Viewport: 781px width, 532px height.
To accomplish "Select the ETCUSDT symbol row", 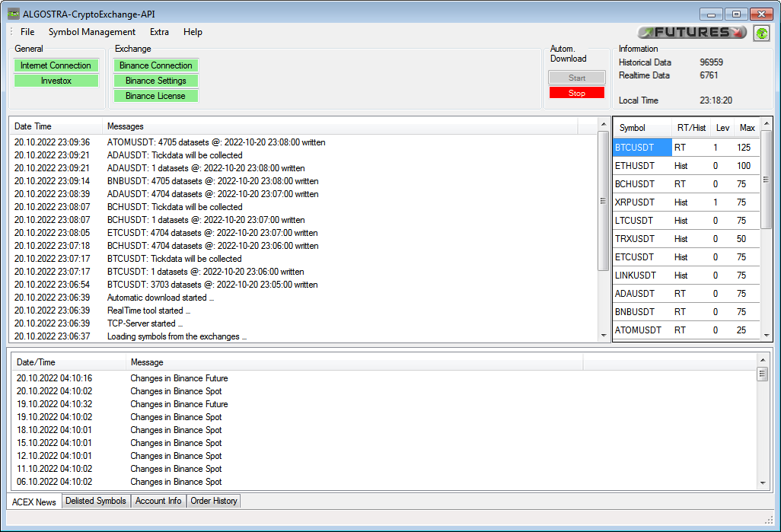I will click(687, 257).
